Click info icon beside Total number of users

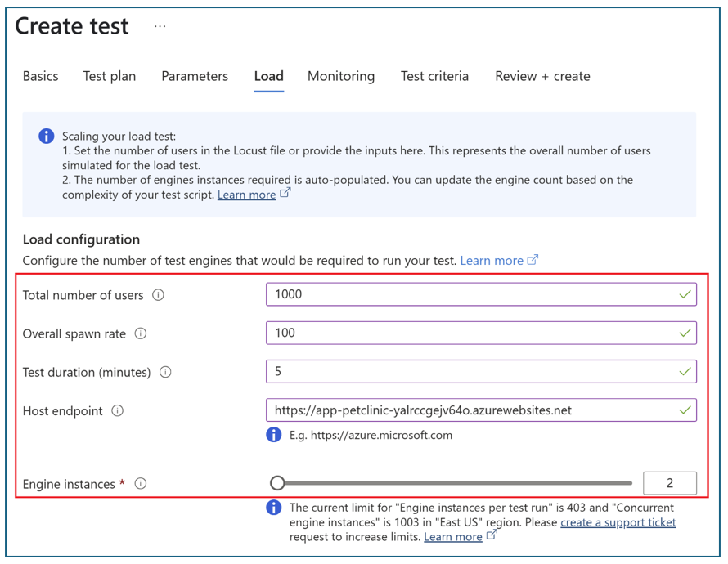[159, 295]
